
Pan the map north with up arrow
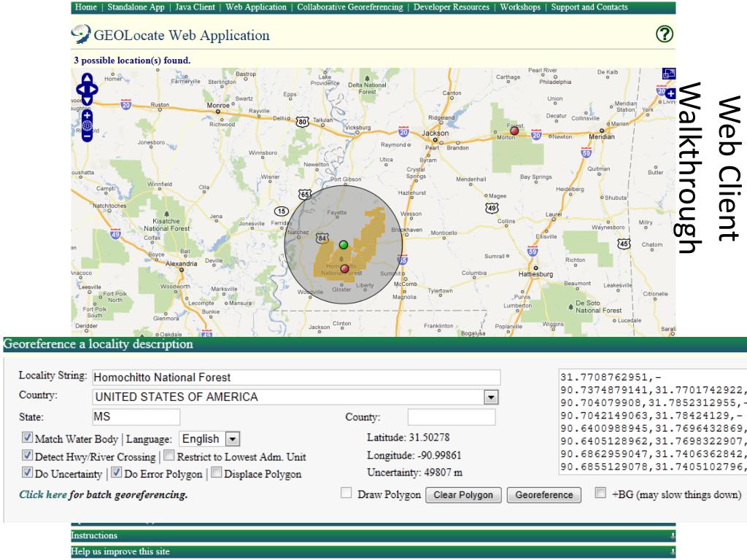(88, 78)
